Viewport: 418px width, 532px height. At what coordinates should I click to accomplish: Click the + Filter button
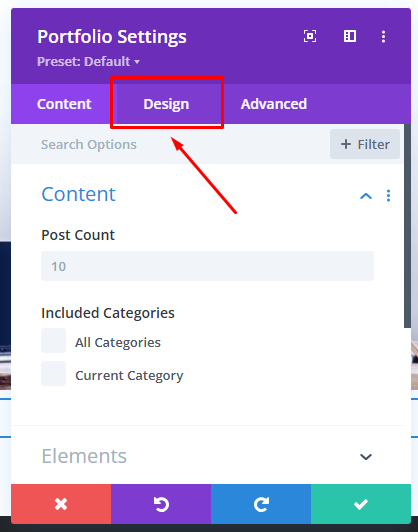coord(365,144)
